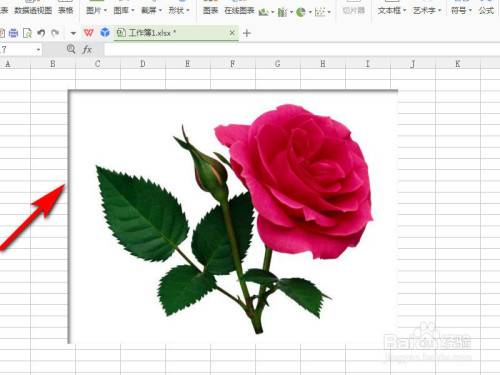This screenshot has height=375, width=500.
Task: Select column K header
Action: [x=458, y=64]
